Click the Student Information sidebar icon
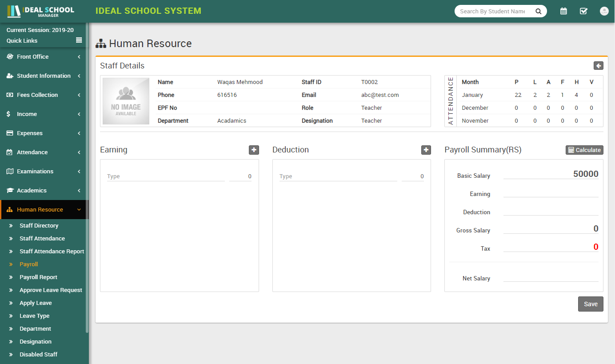The image size is (615, 364). 10,76
